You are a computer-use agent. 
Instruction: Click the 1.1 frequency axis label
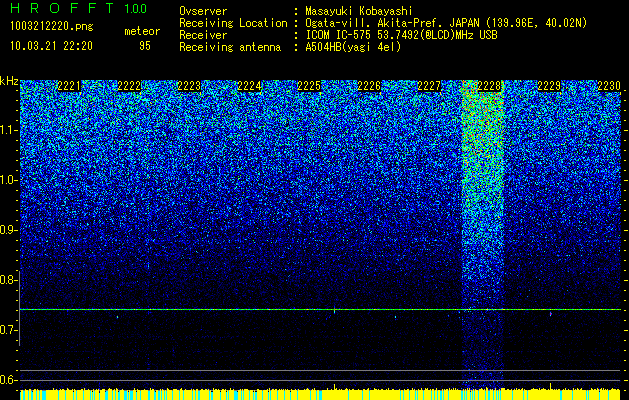point(8,130)
